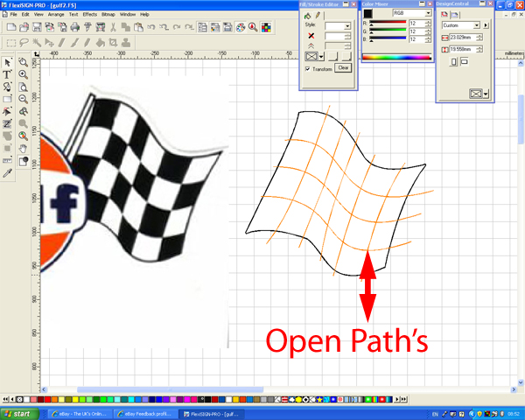Click the bitmap lasso selection tool
This screenshot has width=525, height=420.
pos(24,43)
